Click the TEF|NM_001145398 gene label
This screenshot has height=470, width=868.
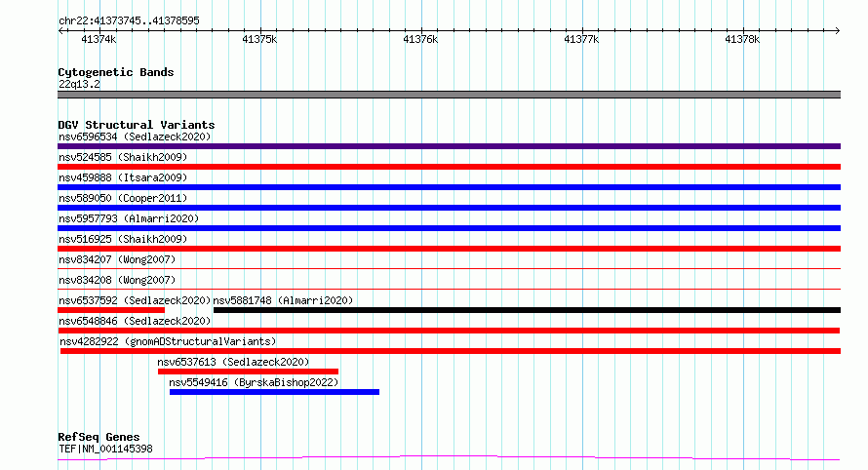point(105,449)
